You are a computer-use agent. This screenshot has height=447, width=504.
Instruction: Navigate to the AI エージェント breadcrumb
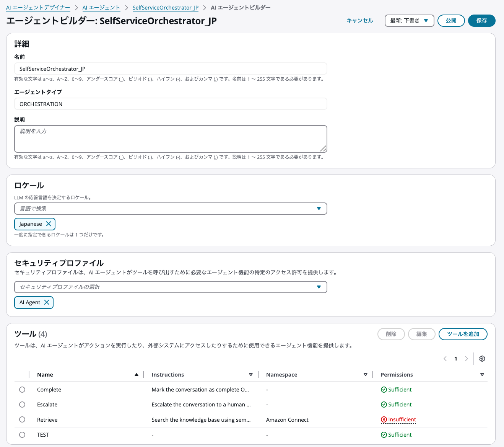click(101, 7)
